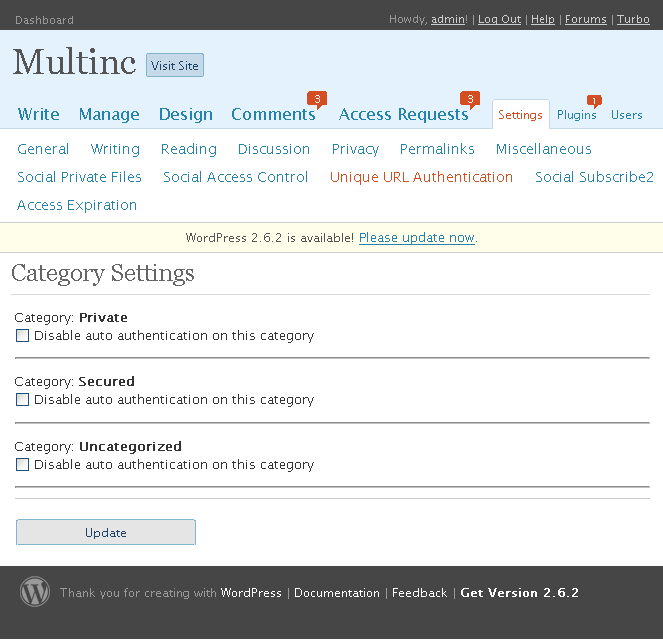The width and height of the screenshot is (663, 640).
Task: Open Social Access Control settings
Action: coord(236,177)
